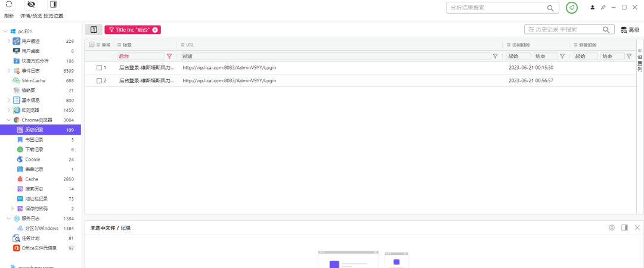Remove the Title inc "后台" filter chip

[x=155, y=30]
